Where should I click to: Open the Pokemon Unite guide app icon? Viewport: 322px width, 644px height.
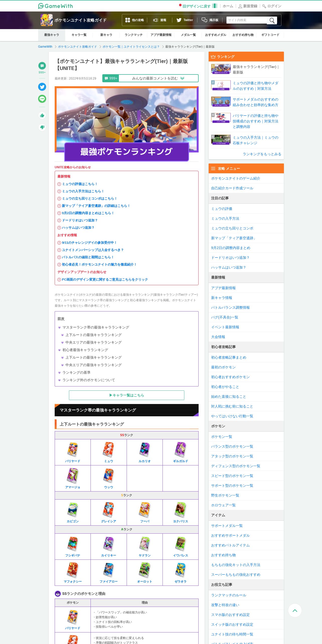click(x=47, y=20)
